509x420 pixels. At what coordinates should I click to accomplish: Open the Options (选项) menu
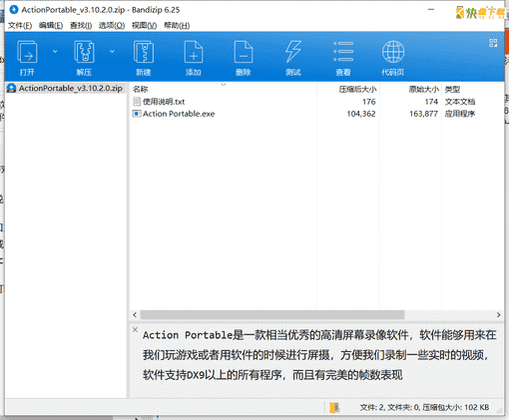pyautogui.click(x=112, y=26)
